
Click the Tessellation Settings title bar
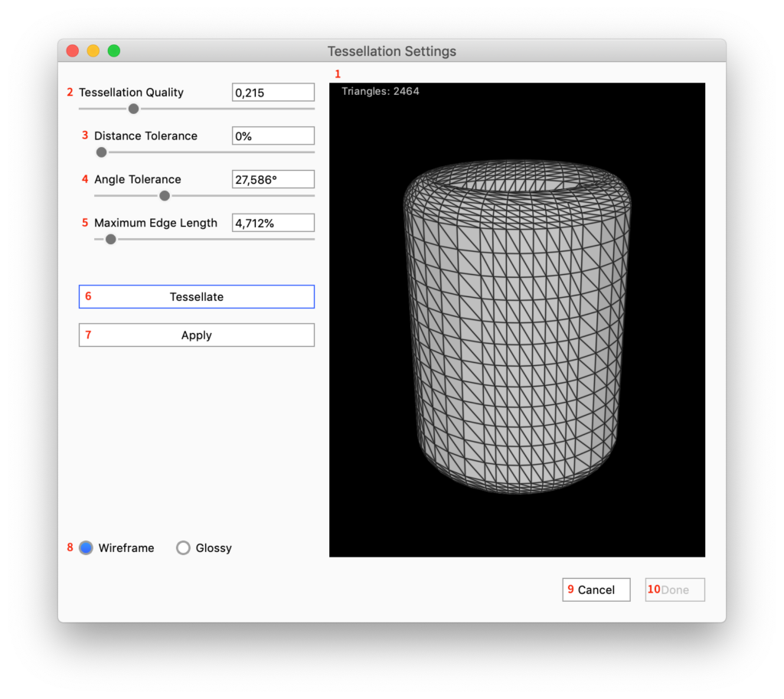[x=392, y=51]
